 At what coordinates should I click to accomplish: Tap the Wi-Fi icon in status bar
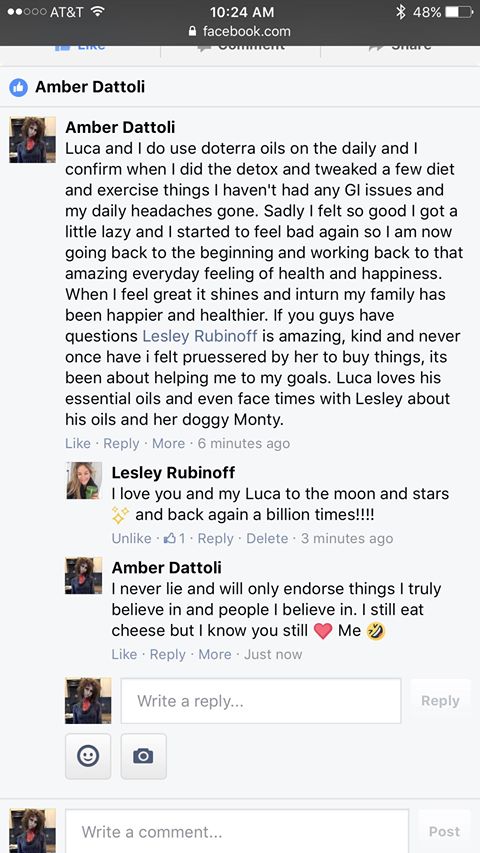pos(98,11)
